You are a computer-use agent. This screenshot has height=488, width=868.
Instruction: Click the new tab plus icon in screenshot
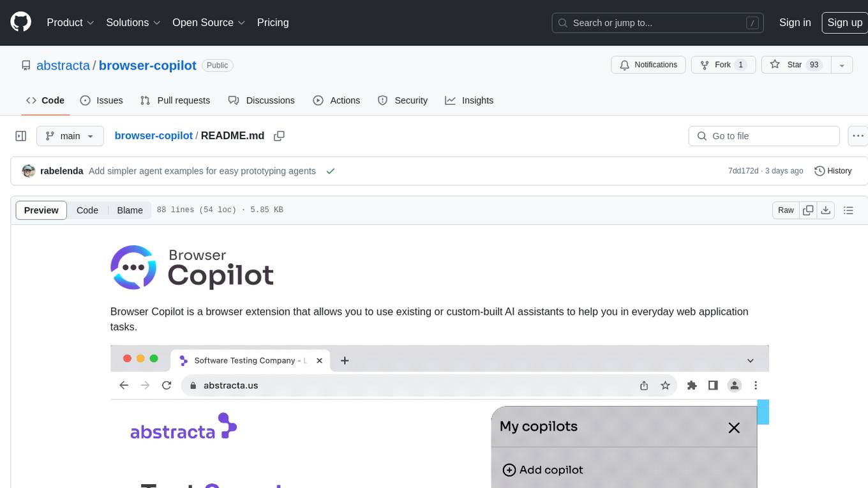click(345, 361)
